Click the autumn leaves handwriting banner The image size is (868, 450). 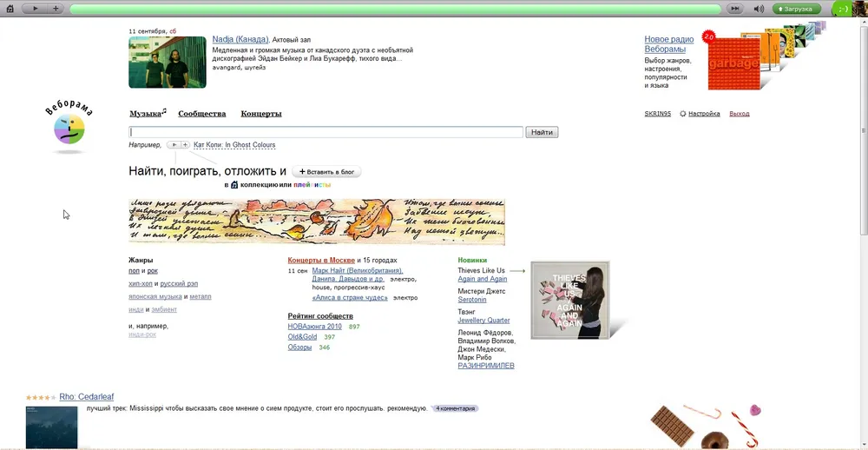click(x=317, y=222)
